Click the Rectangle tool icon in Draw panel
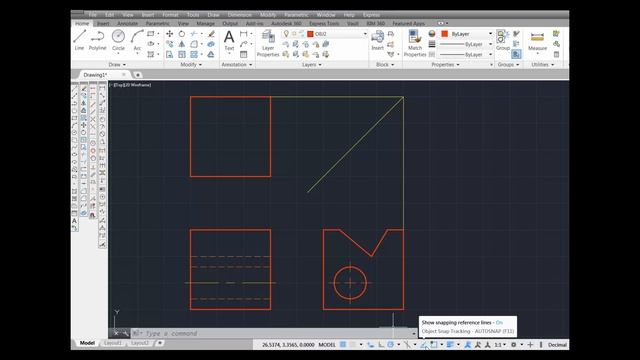Viewport: 640px width, 360px height. click(x=151, y=34)
